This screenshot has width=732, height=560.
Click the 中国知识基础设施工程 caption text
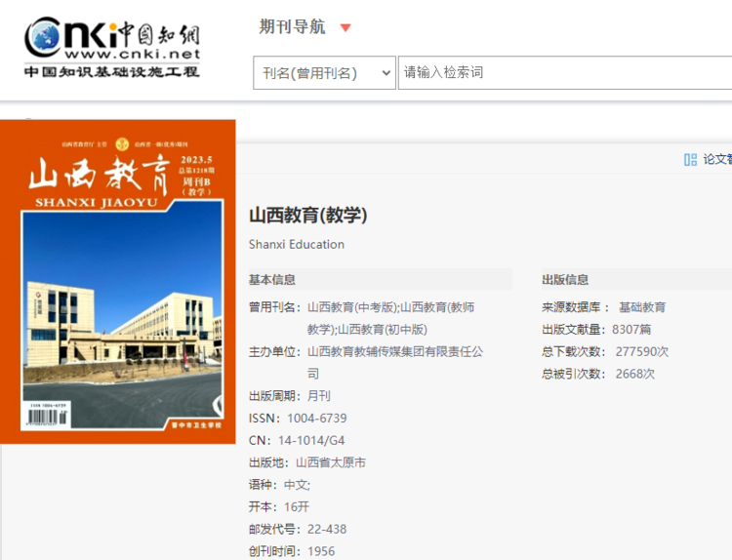(x=111, y=71)
